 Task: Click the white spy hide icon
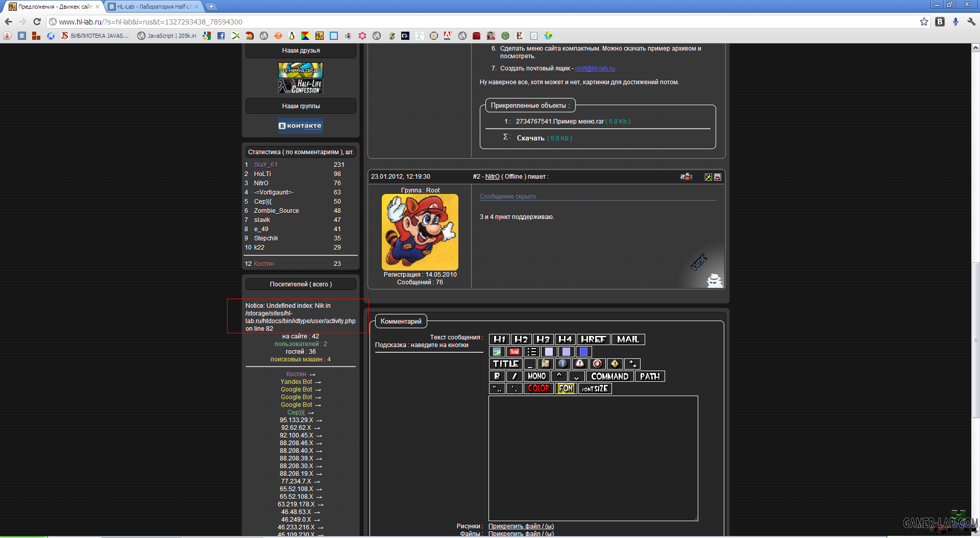(714, 280)
